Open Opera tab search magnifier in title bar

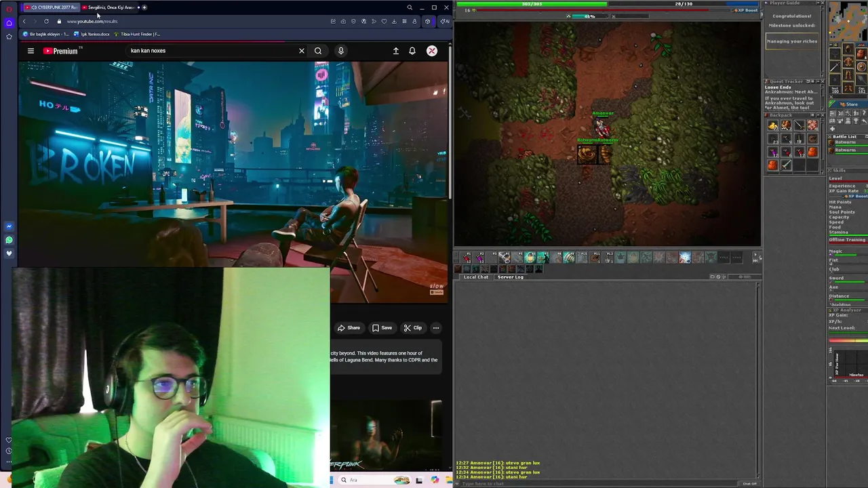[x=410, y=7]
